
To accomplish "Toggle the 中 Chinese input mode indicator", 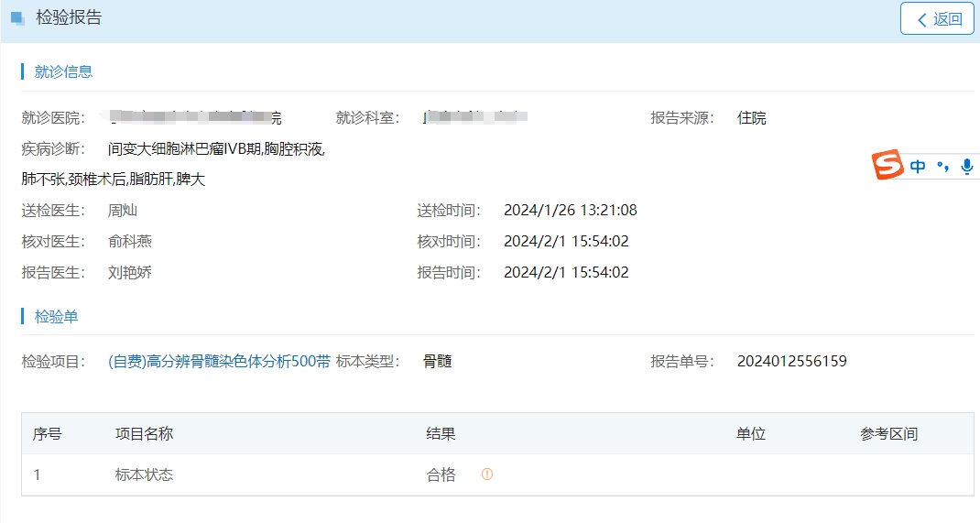I will (918, 166).
